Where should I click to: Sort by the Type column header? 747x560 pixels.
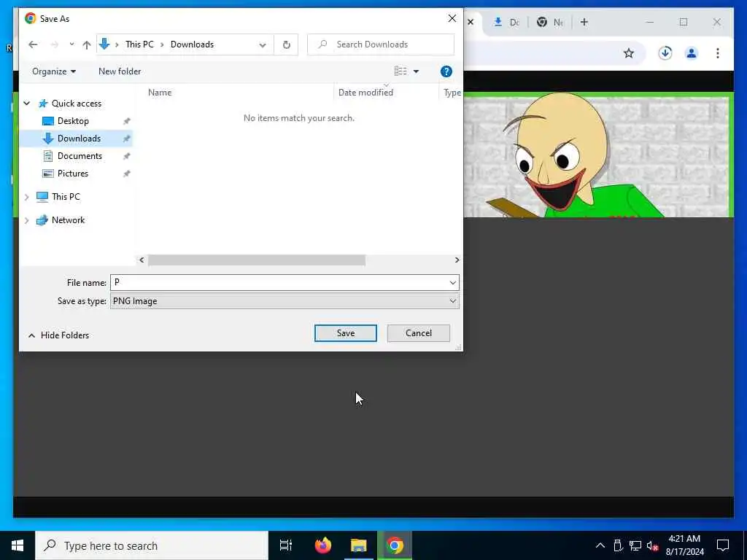pos(452,93)
